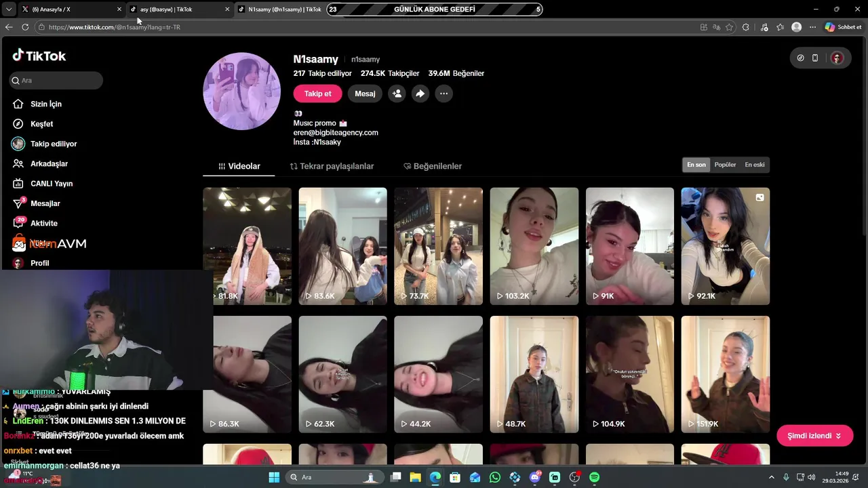Open the browser profile avatar in toolbar
The image size is (868, 488).
(797, 27)
